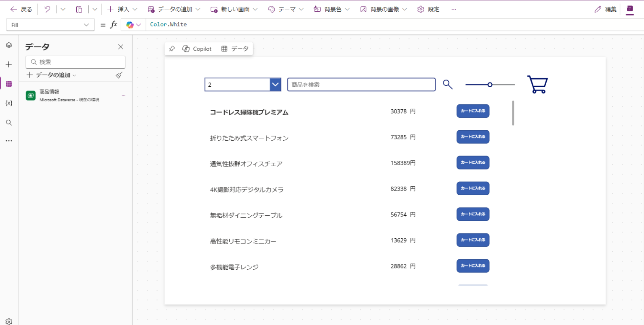Click the search magnifier beside the product search box
Image resolution: width=644 pixels, height=325 pixels.
447,84
